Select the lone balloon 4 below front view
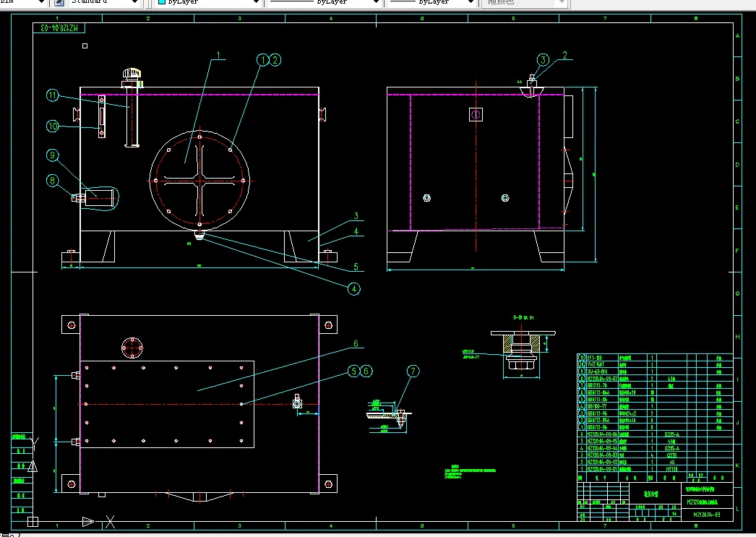 (354, 289)
